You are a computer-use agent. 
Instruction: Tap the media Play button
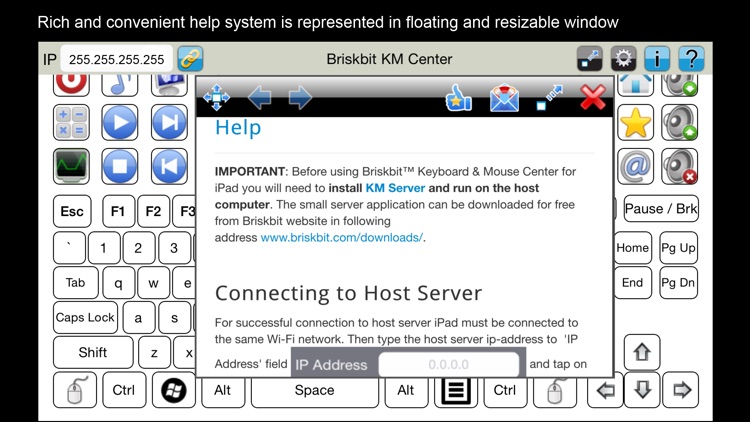(x=120, y=122)
